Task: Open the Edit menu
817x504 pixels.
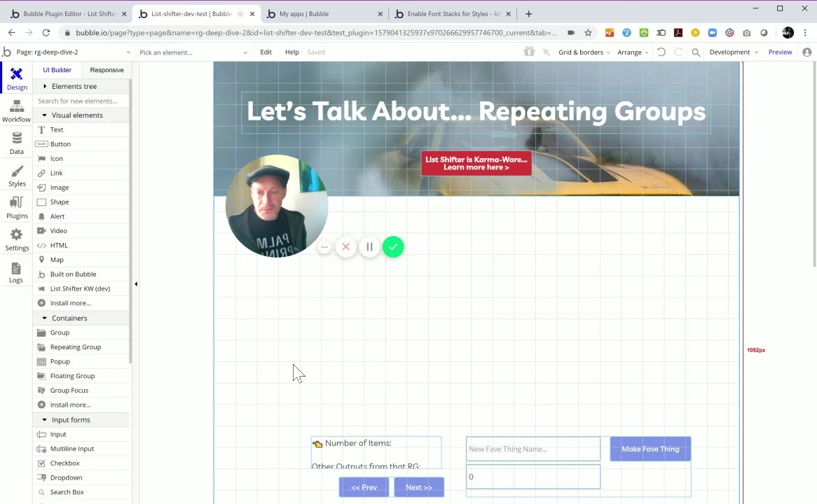Action: [x=266, y=52]
